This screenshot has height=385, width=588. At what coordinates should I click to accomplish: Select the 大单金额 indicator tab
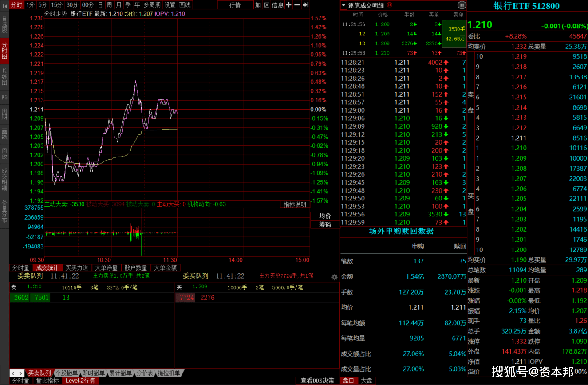(166, 268)
